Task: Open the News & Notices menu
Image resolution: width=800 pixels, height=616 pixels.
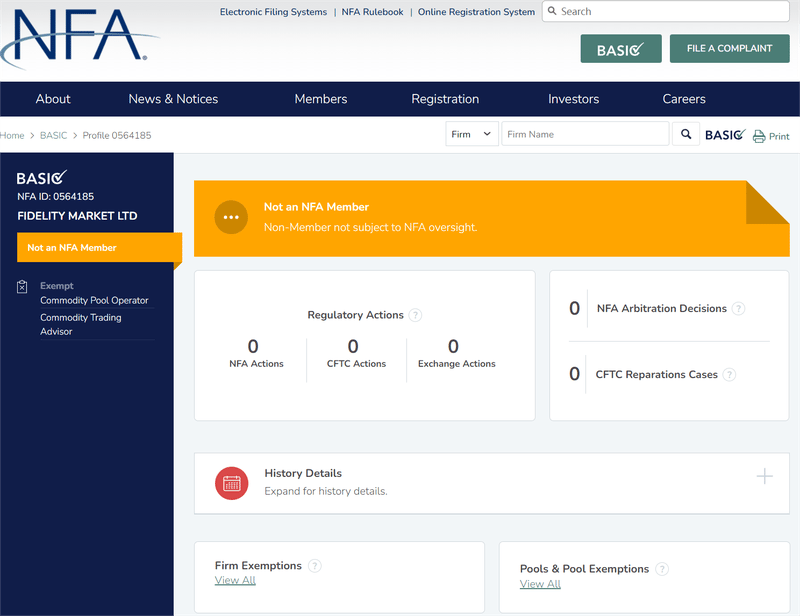Action: (x=173, y=99)
